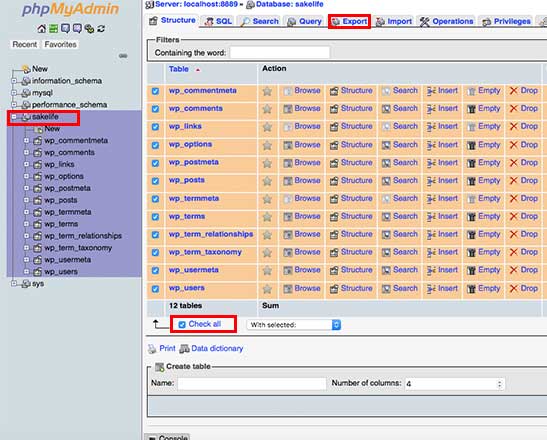The image size is (547, 440).
Task: Click Structure in wp_users row
Action: [351, 288]
